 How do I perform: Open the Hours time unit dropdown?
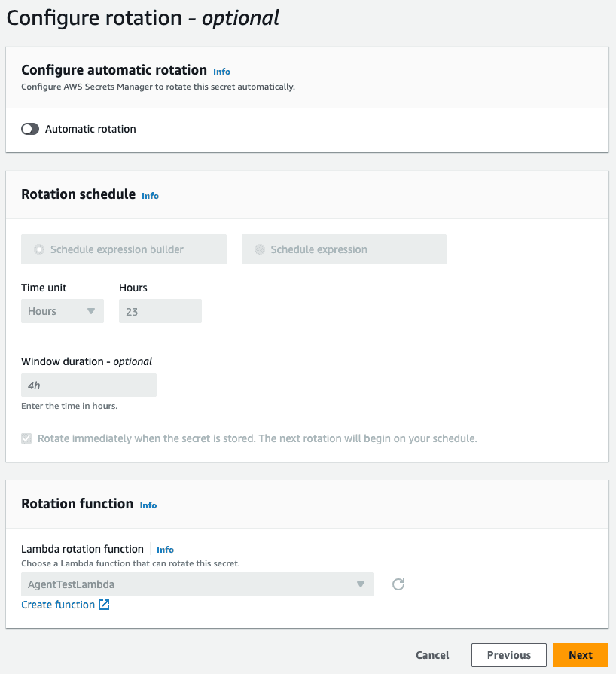pos(63,311)
